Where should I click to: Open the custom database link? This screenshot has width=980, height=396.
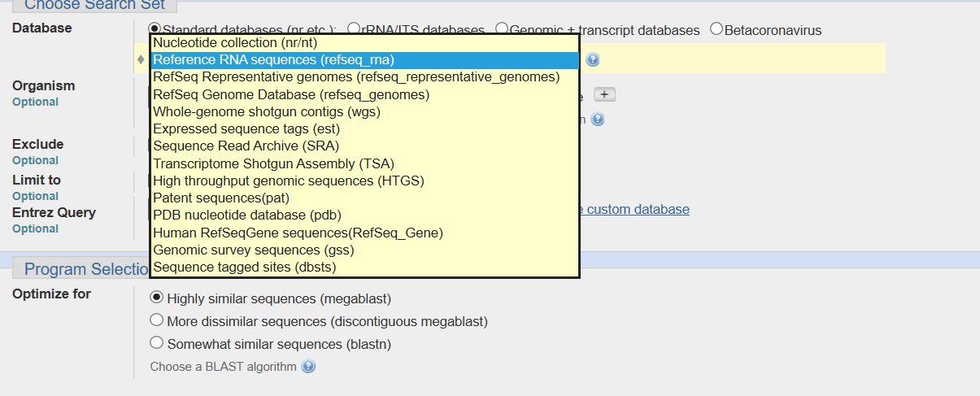[x=638, y=209]
